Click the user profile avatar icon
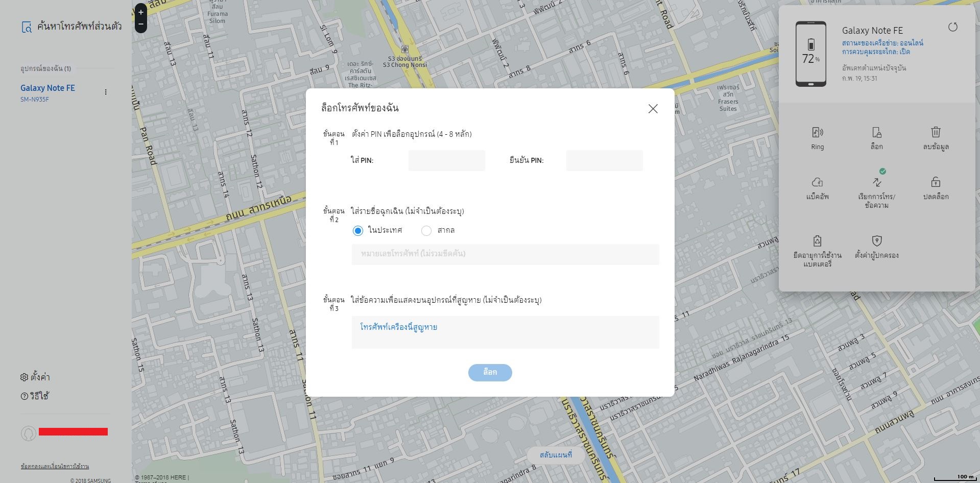This screenshot has height=483, width=980. pos(28,433)
